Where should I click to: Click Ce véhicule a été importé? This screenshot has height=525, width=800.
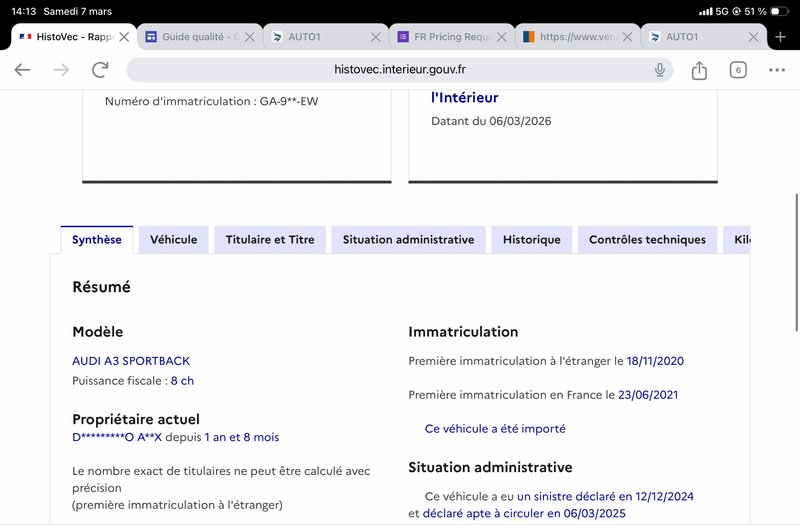[x=495, y=429]
